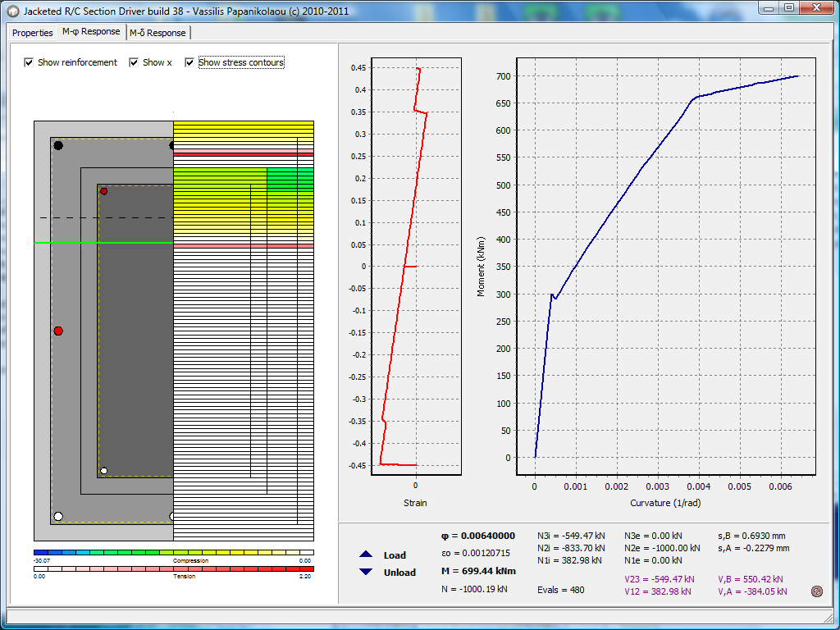Click the V23 = -549.47 kN text
This screenshot has height=630, width=840.
pyautogui.click(x=660, y=579)
